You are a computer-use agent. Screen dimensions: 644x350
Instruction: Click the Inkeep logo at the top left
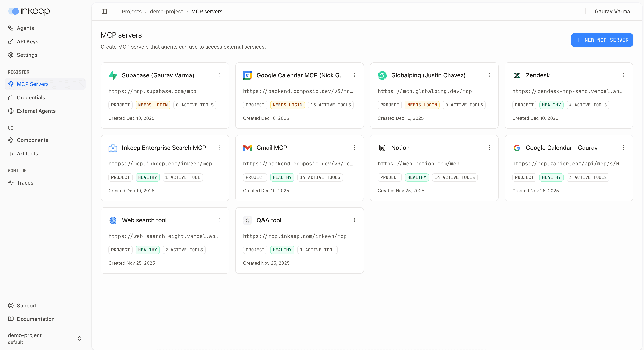(x=28, y=11)
